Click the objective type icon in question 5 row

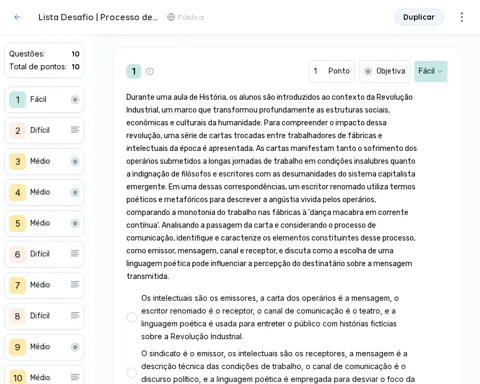click(x=75, y=223)
